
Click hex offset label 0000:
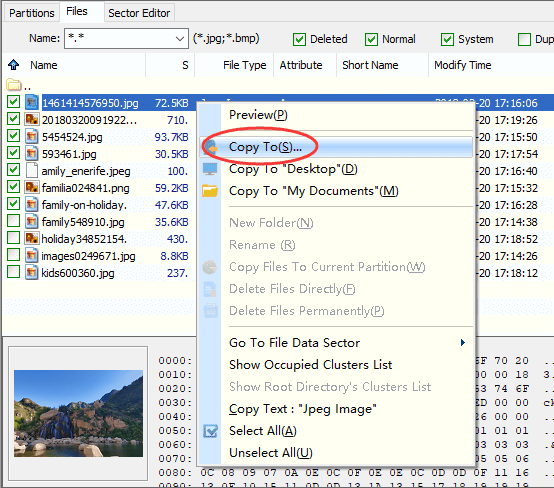(x=175, y=360)
